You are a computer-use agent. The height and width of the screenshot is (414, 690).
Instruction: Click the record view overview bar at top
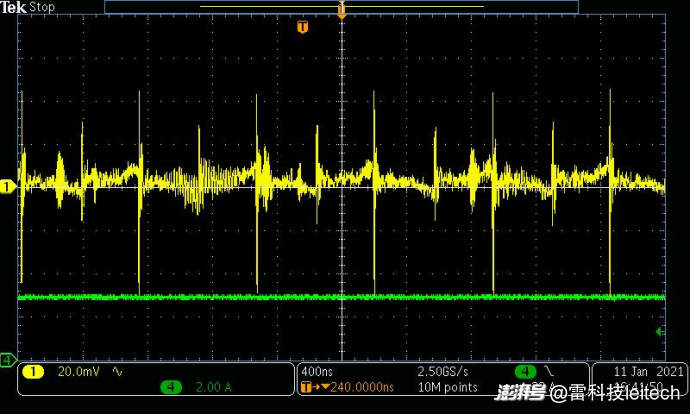point(342,6)
